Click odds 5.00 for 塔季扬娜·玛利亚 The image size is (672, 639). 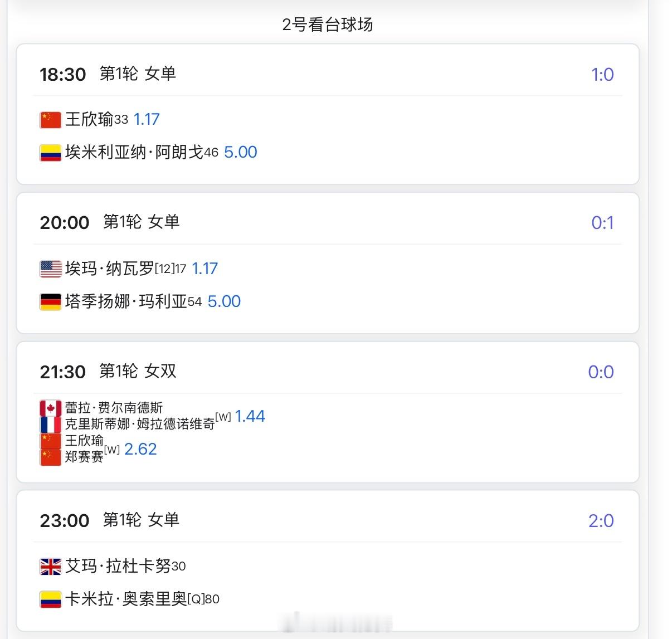225,301
